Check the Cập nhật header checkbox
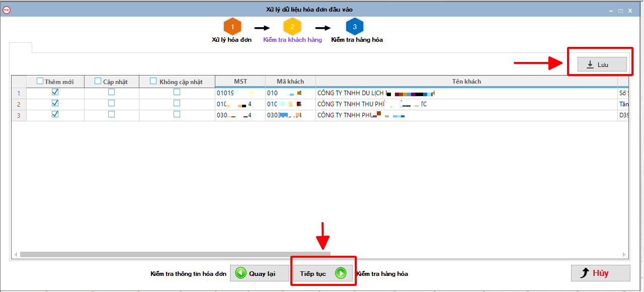644x292 pixels. click(x=98, y=81)
